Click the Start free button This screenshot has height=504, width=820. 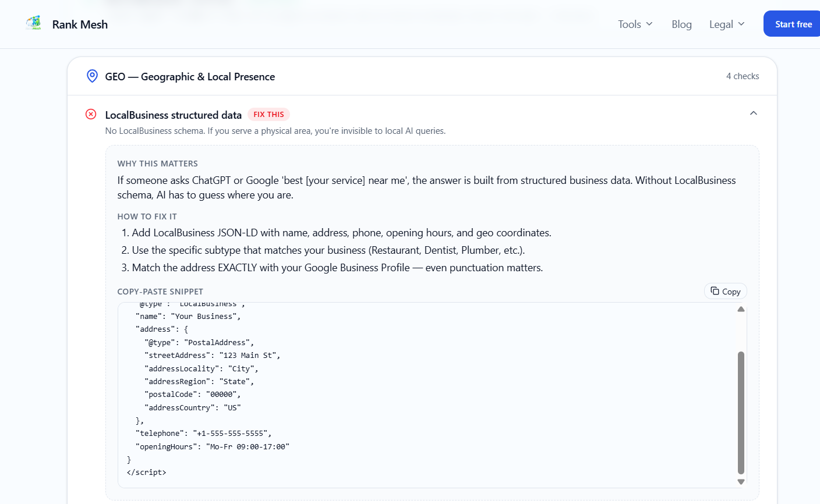pos(793,24)
